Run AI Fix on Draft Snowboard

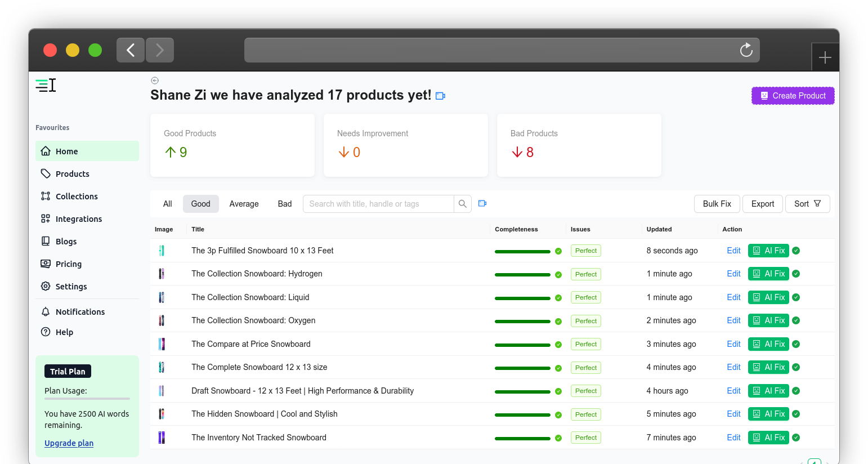click(x=768, y=391)
